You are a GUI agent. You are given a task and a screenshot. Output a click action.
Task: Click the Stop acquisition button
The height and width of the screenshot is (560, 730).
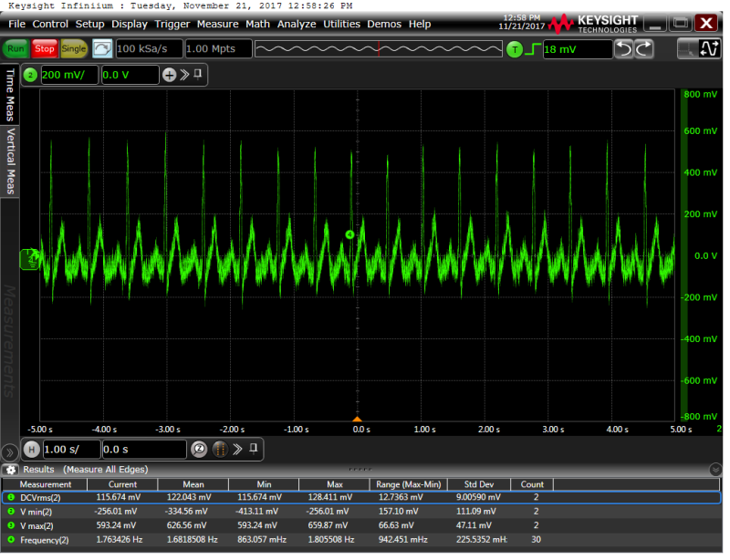pos(45,49)
